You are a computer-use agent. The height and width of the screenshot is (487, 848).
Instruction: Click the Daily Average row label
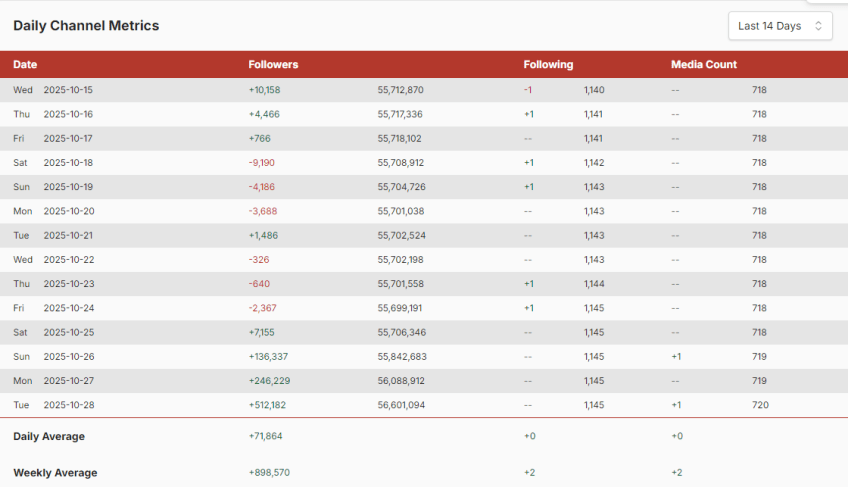pos(49,437)
